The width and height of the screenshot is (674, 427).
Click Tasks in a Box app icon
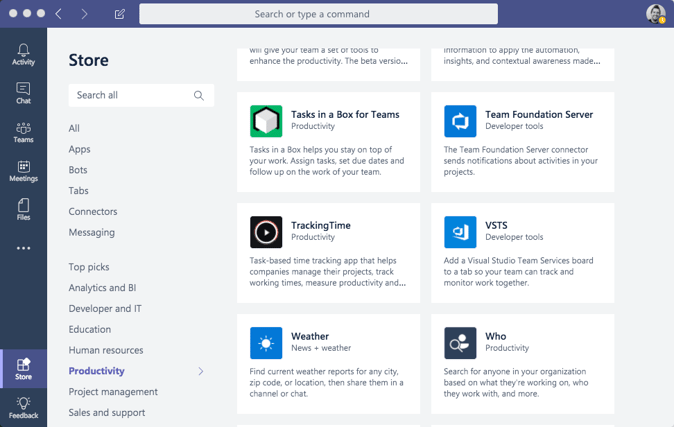pos(266,121)
